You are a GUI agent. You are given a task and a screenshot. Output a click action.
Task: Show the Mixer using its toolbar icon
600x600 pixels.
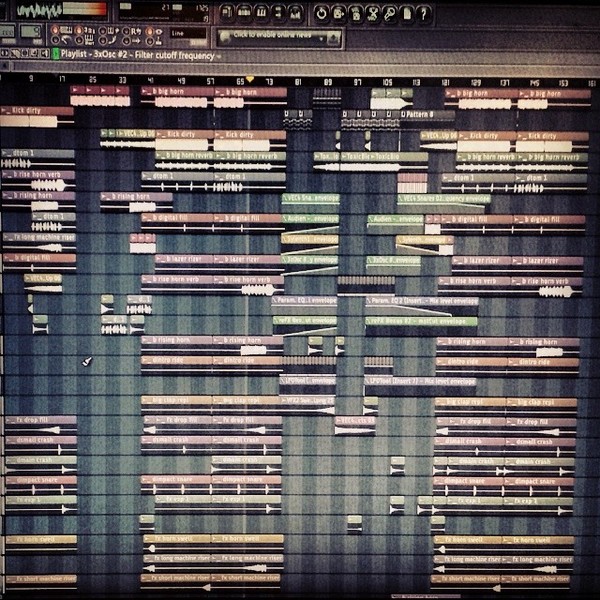pos(295,13)
